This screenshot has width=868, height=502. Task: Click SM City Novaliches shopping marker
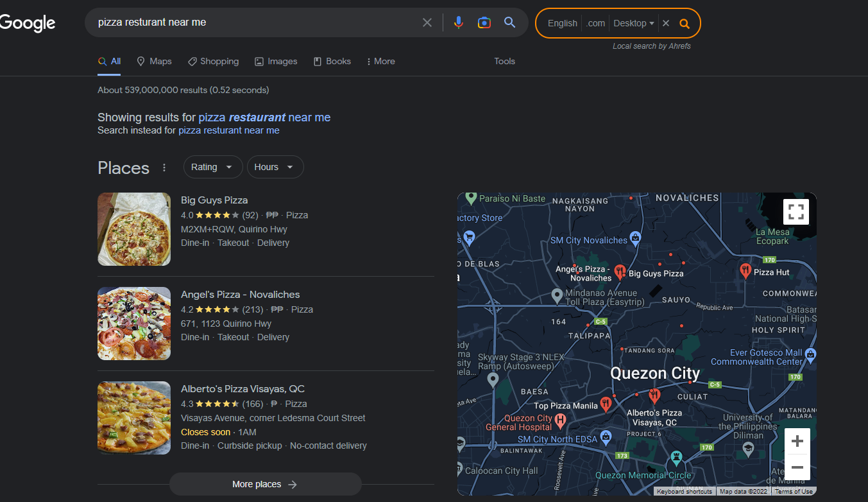point(635,239)
